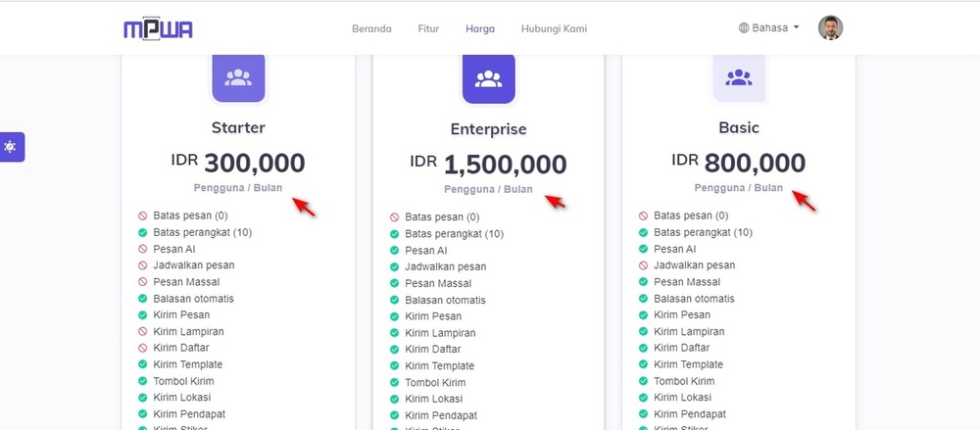Click Starter's Pesan AI blocked icon
This screenshot has height=430, width=980.
point(142,249)
